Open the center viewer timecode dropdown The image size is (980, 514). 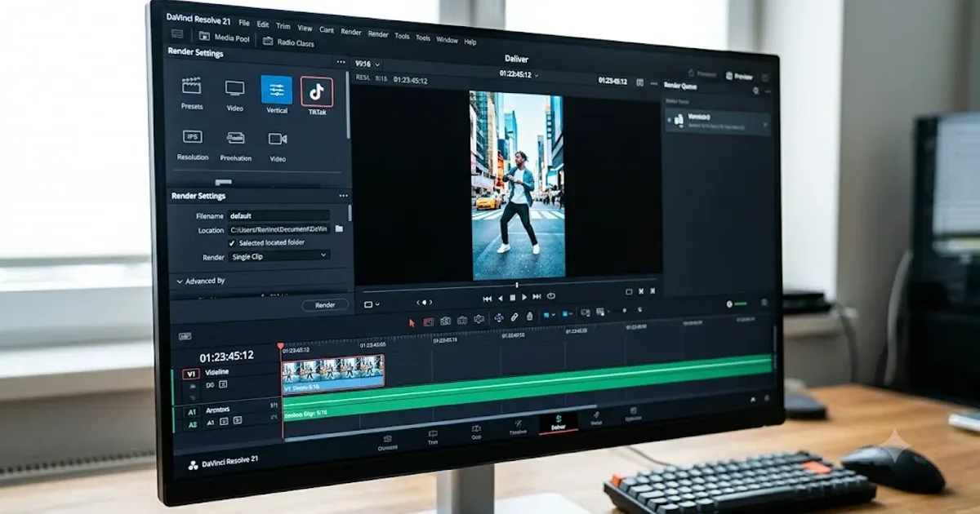pyautogui.click(x=519, y=74)
